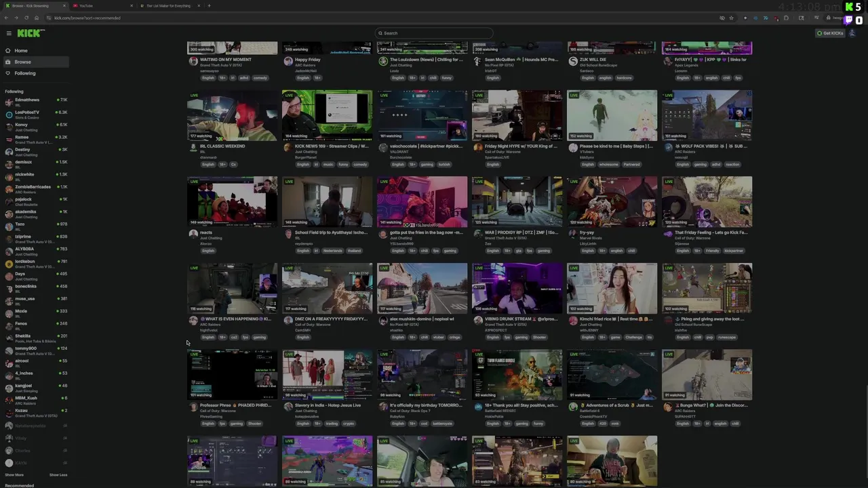Click Sean McQuillen streamer avatar

(x=478, y=61)
